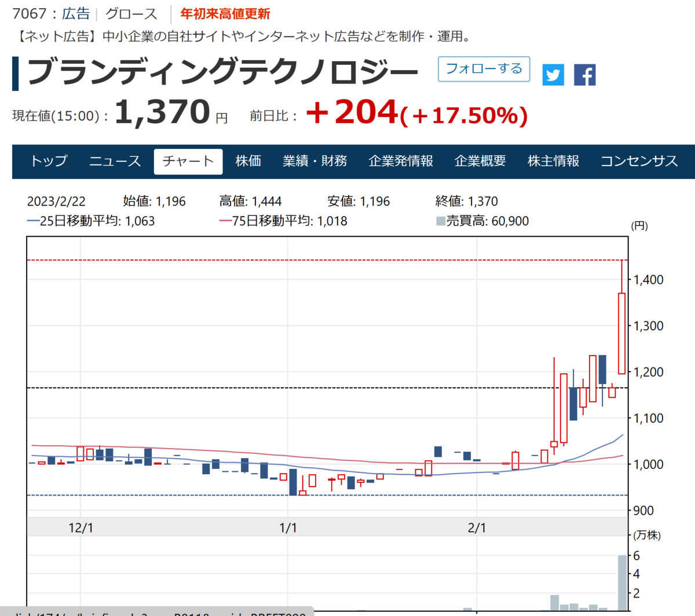The width and height of the screenshot is (695, 616).
Task: Click the フォローする follow button
Action: tap(484, 69)
